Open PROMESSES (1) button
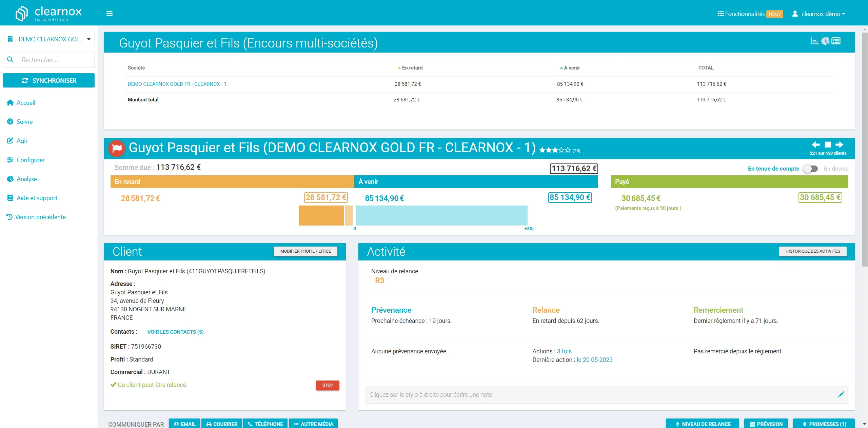 click(x=824, y=424)
